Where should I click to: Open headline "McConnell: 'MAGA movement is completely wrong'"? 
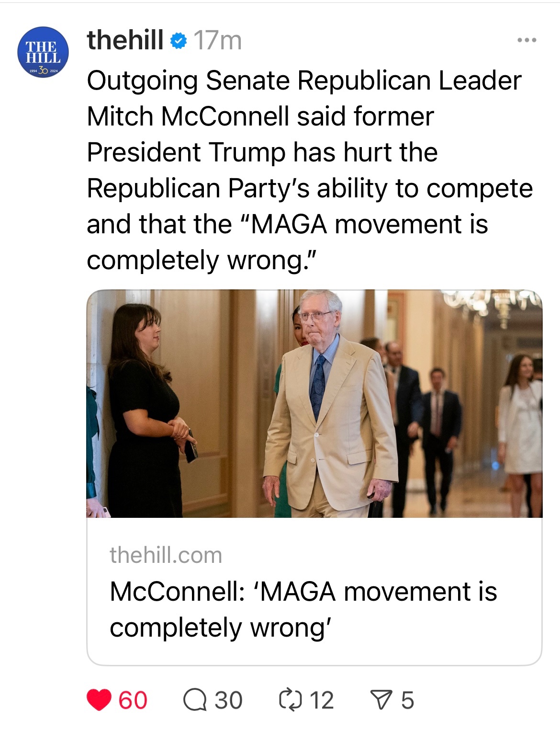pyautogui.click(x=303, y=609)
